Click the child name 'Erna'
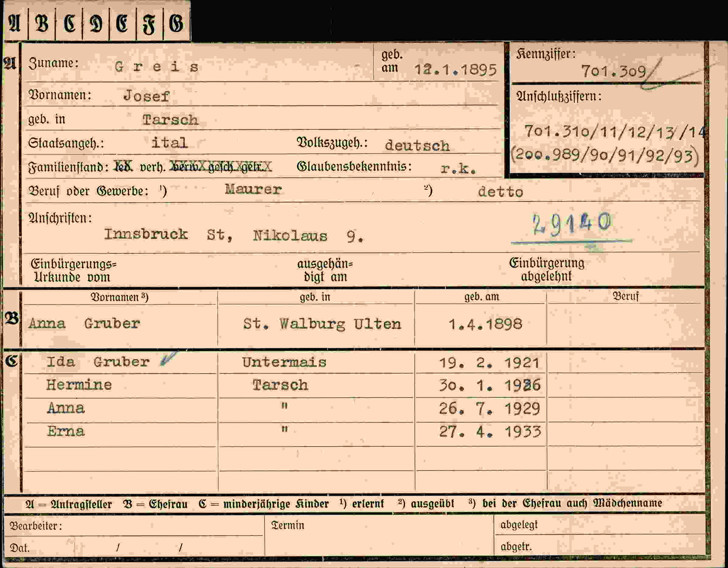This screenshot has width=728, height=568. click(66, 431)
